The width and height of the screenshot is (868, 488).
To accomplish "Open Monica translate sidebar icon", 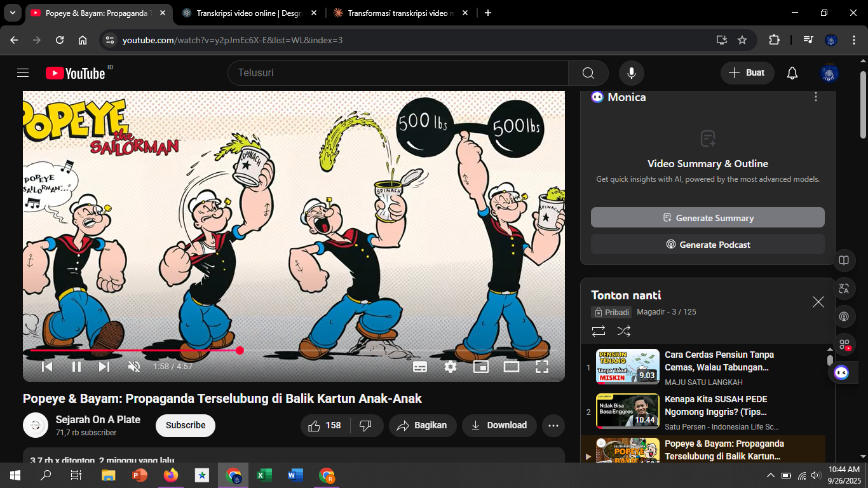I will click(844, 288).
